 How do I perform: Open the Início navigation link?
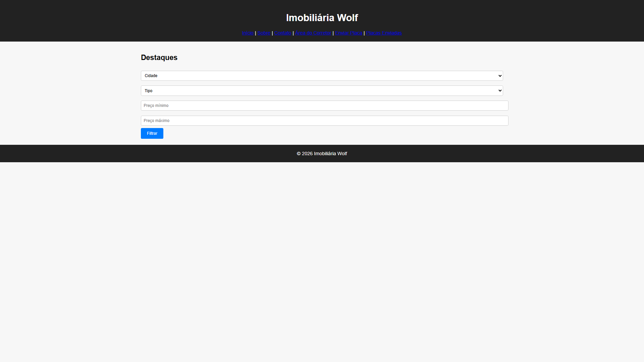[x=248, y=33]
